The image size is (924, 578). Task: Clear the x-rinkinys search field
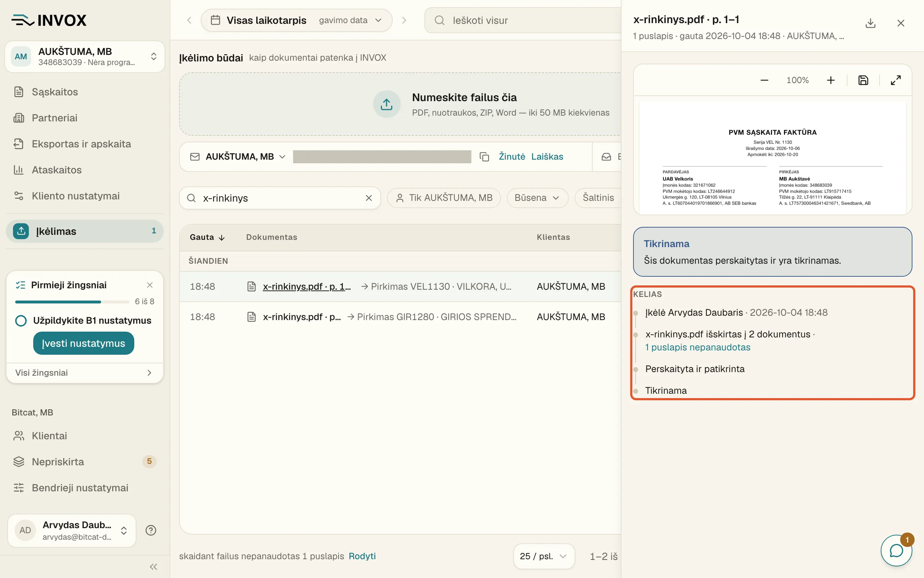pyautogui.click(x=369, y=198)
